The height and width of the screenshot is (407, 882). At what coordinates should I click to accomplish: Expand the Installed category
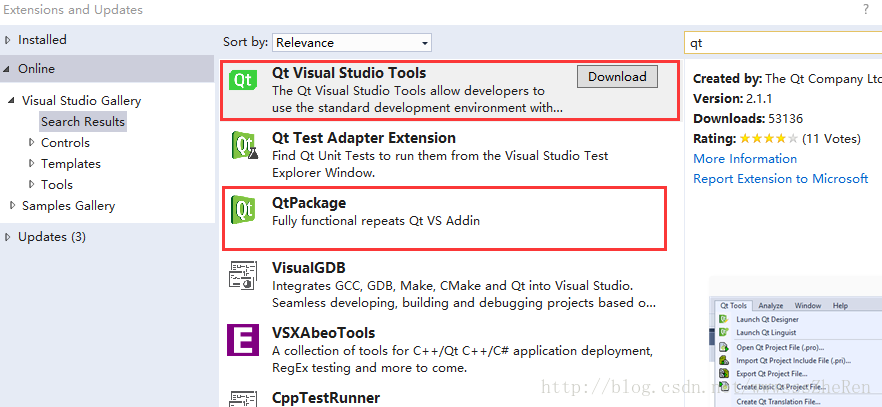coord(8,40)
